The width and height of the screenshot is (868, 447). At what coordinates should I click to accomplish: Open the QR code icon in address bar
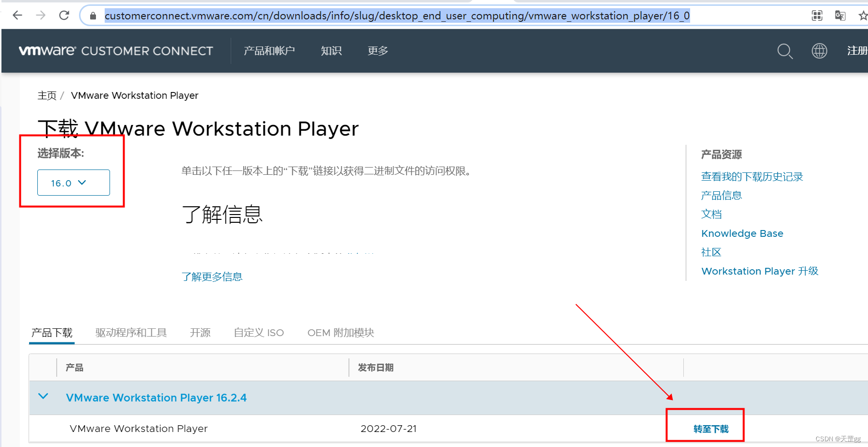pos(817,15)
